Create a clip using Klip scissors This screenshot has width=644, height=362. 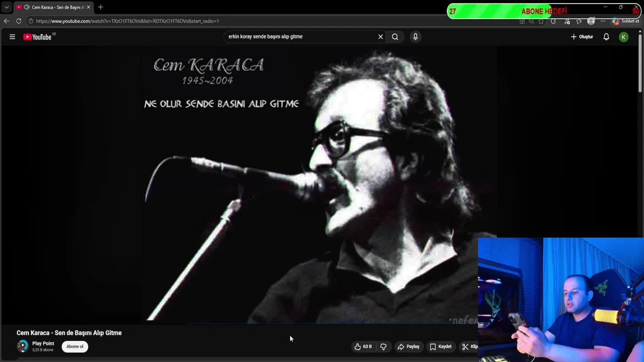click(x=469, y=346)
